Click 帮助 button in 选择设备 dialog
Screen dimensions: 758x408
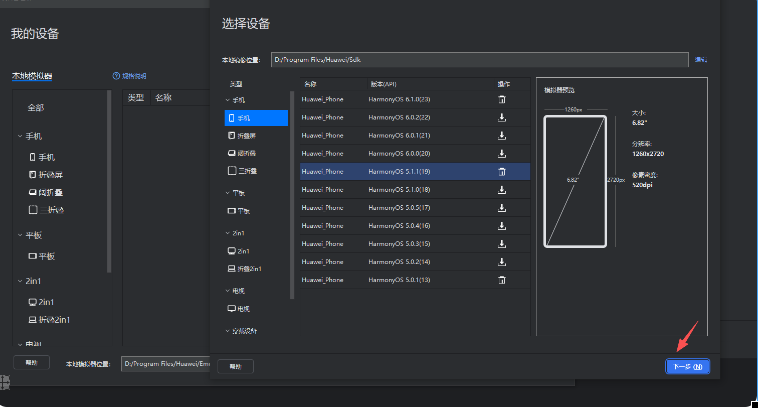(235, 367)
